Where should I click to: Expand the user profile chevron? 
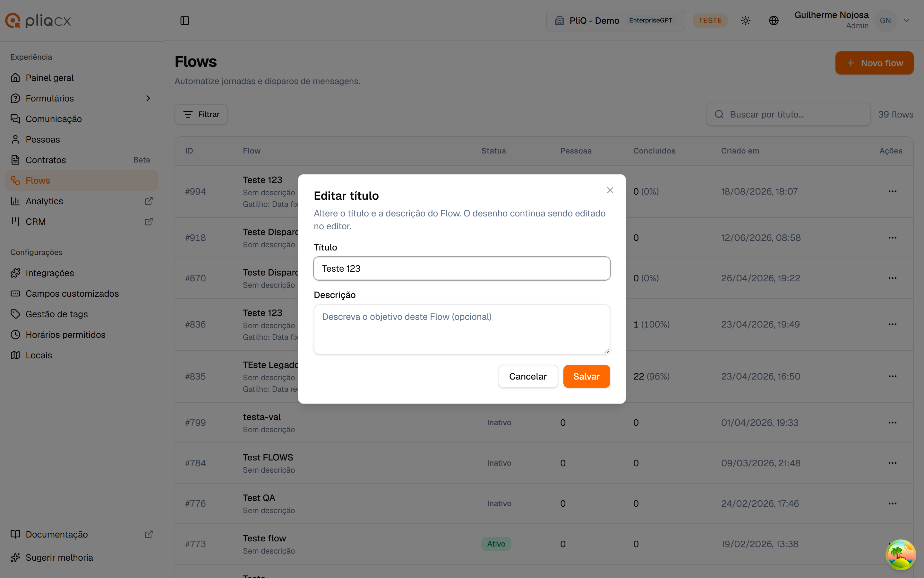coord(906,21)
